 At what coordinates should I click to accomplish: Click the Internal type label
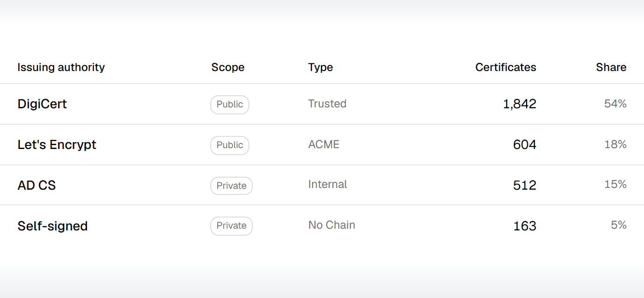tap(328, 185)
